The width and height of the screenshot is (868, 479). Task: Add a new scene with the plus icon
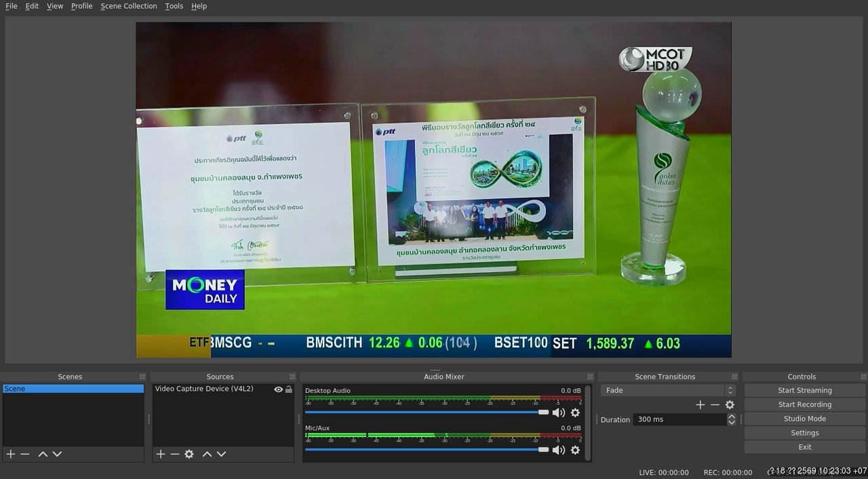[10, 454]
